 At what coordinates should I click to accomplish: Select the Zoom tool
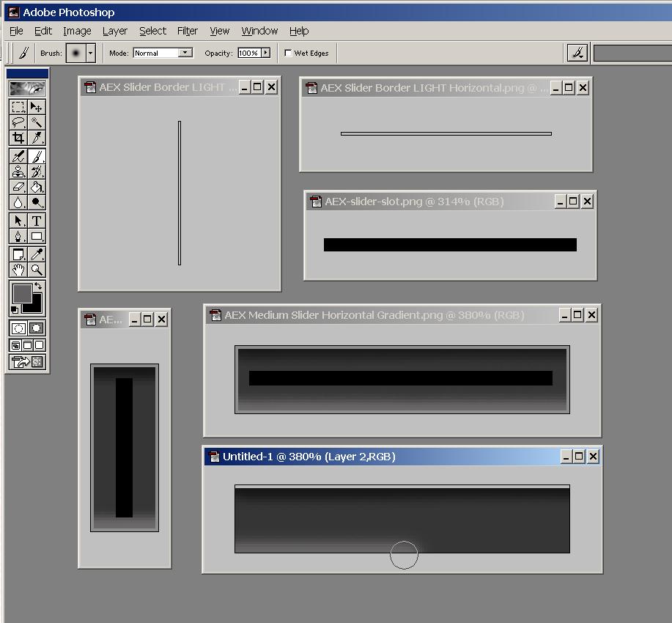point(37,270)
